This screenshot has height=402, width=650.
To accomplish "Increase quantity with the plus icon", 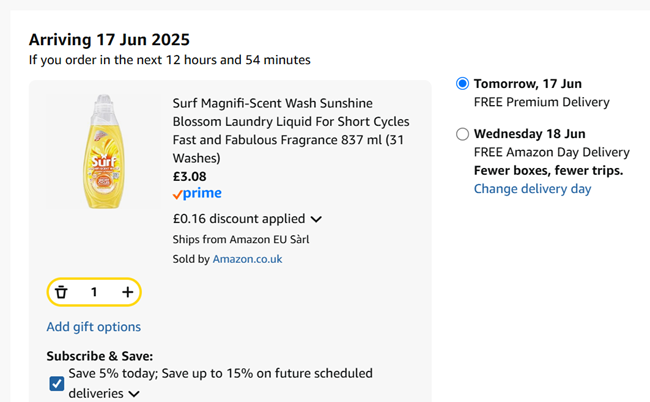I will tap(127, 292).
